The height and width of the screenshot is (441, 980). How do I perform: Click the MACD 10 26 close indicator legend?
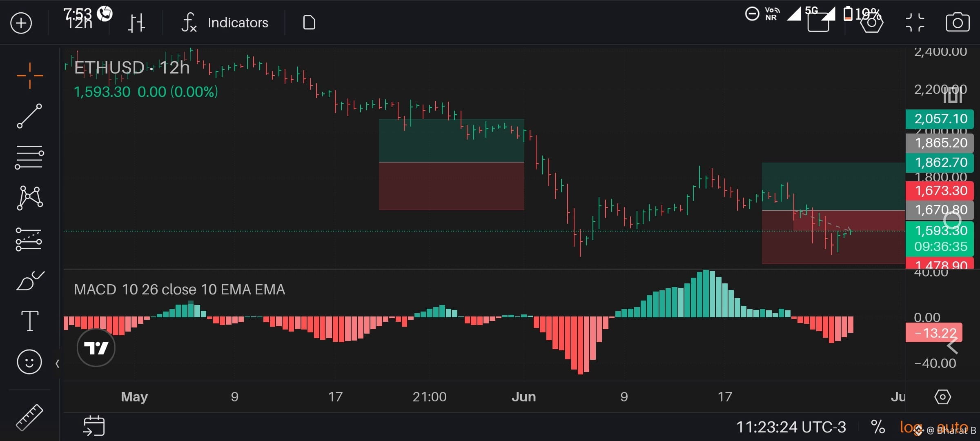[180, 290]
